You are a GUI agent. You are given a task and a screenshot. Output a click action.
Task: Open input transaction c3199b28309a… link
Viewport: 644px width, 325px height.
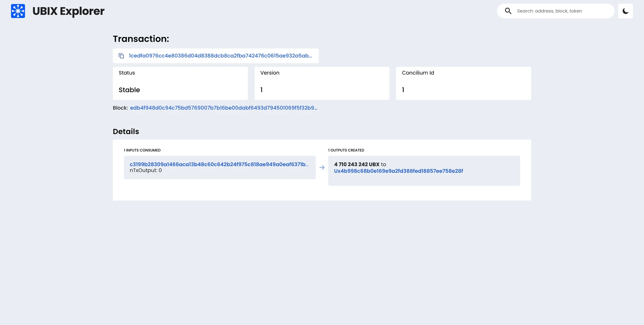[x=219, y=164]
